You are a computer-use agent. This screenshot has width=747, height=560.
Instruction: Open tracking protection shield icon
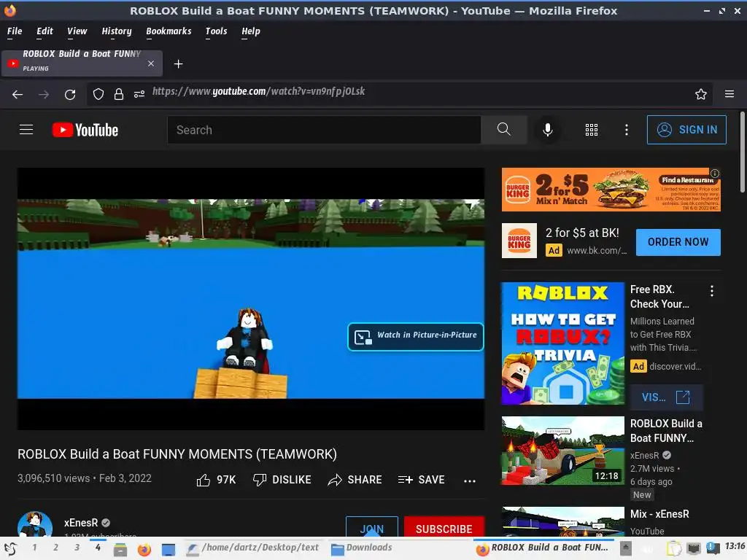tap(98, 94)
